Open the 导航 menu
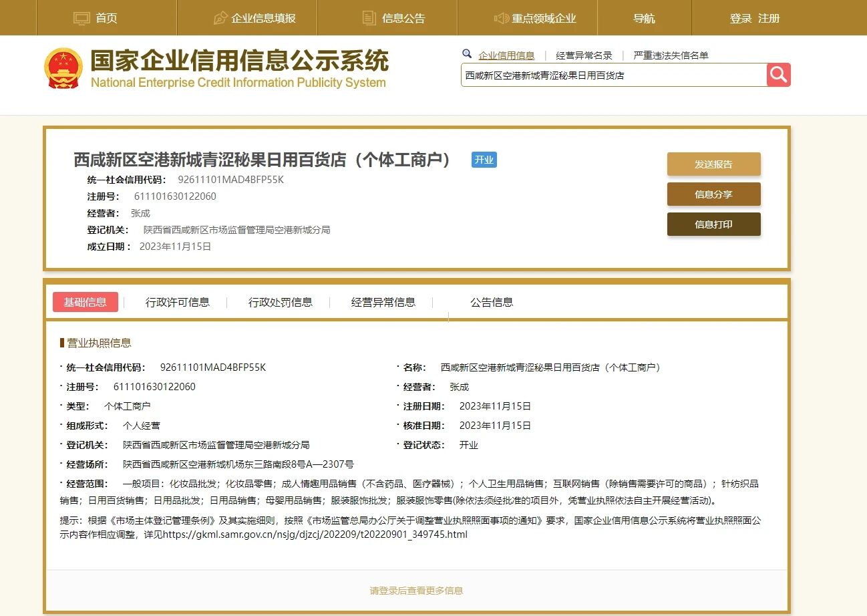This screenshot has height=616, width=867. (644, 18)
